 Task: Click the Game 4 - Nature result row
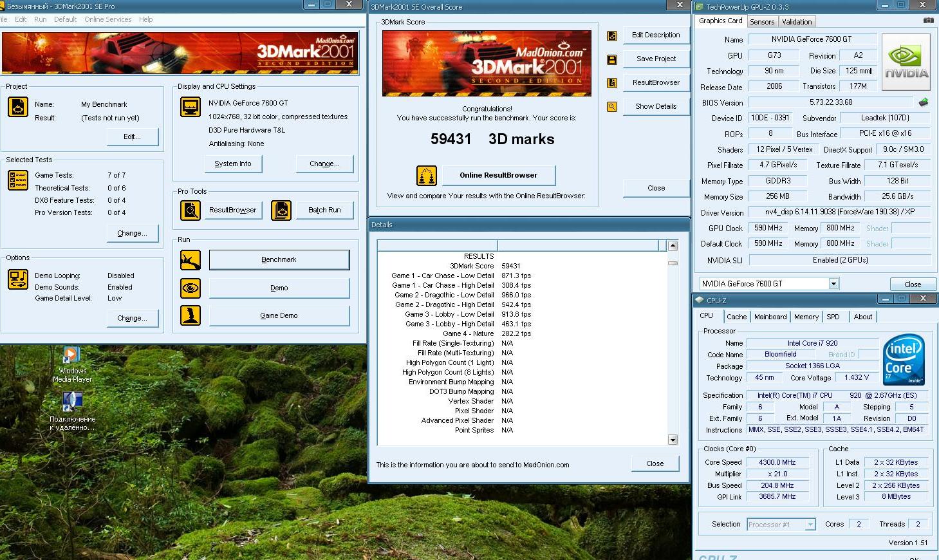pyautogui.click(x=487, y=333)
